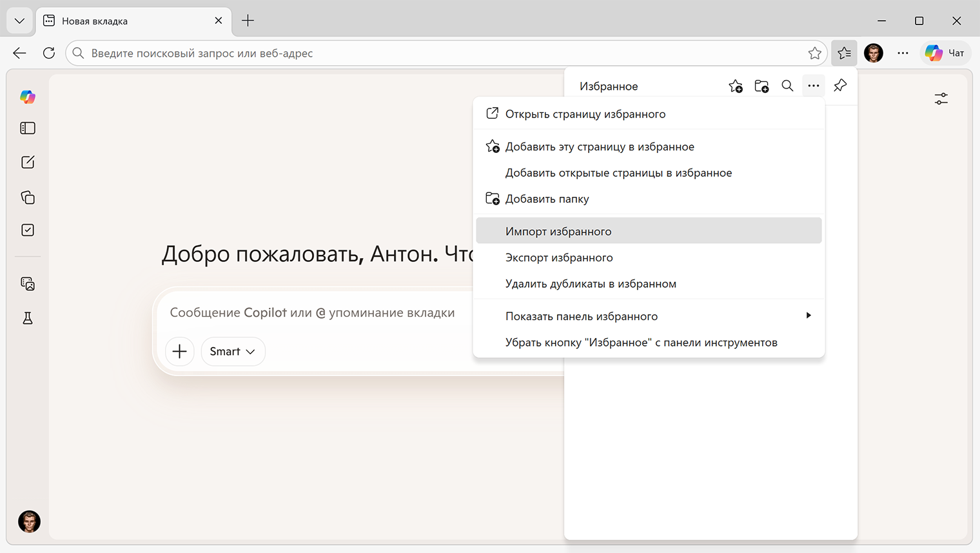Open the Показать панель избранного submenu

click(x=581, y=316)
